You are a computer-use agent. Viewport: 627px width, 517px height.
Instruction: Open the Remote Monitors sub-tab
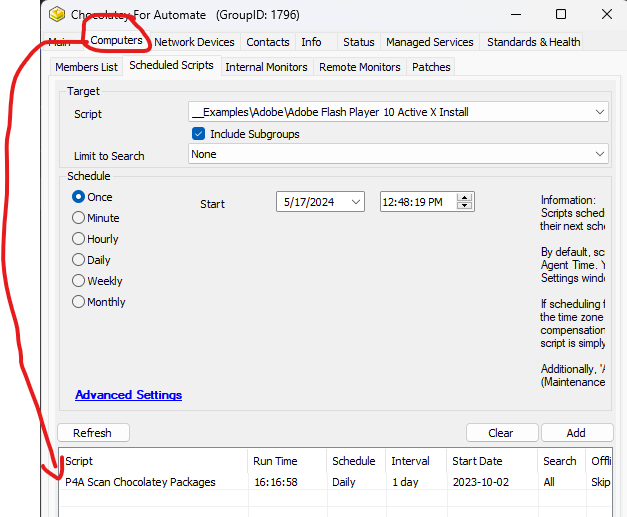tap(359, 67)
